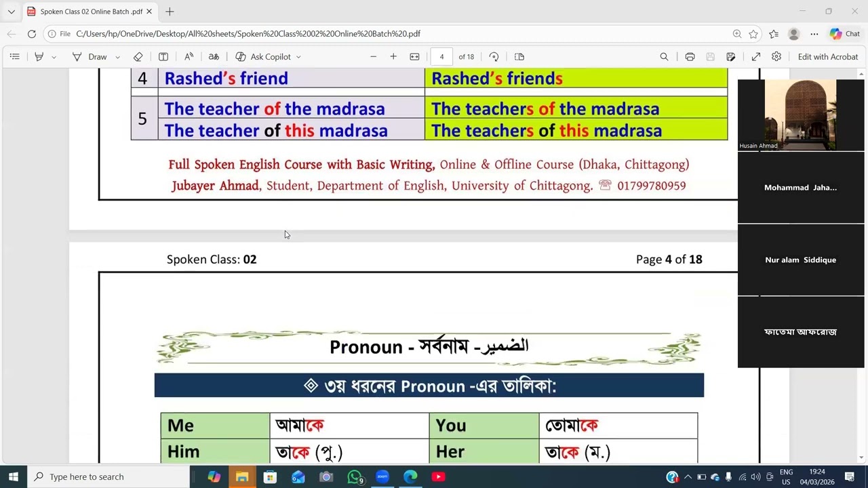Click the page number input box
This screenshot has height=488, width=868.
coord(441,57)
